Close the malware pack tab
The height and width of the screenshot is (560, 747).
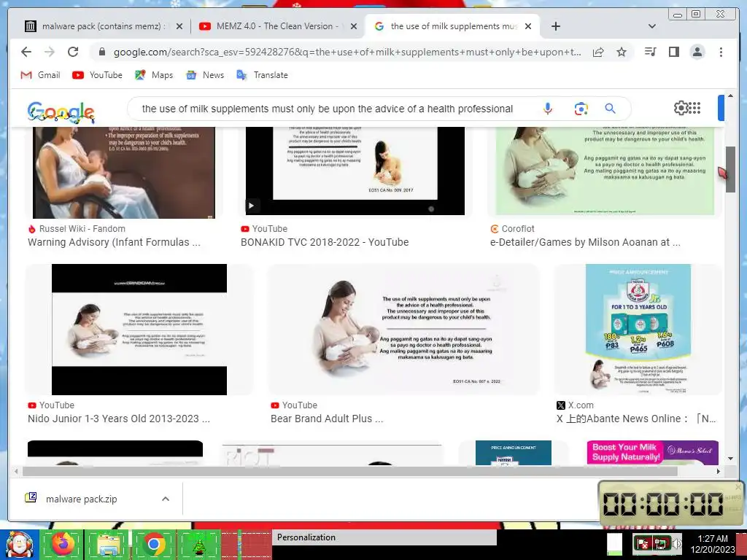tap(179, 27)
